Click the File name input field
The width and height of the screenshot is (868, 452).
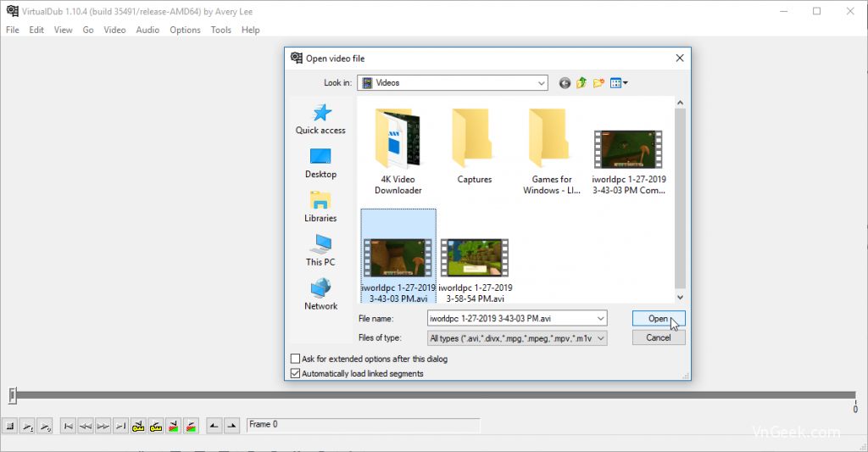(x=511, y=319)
